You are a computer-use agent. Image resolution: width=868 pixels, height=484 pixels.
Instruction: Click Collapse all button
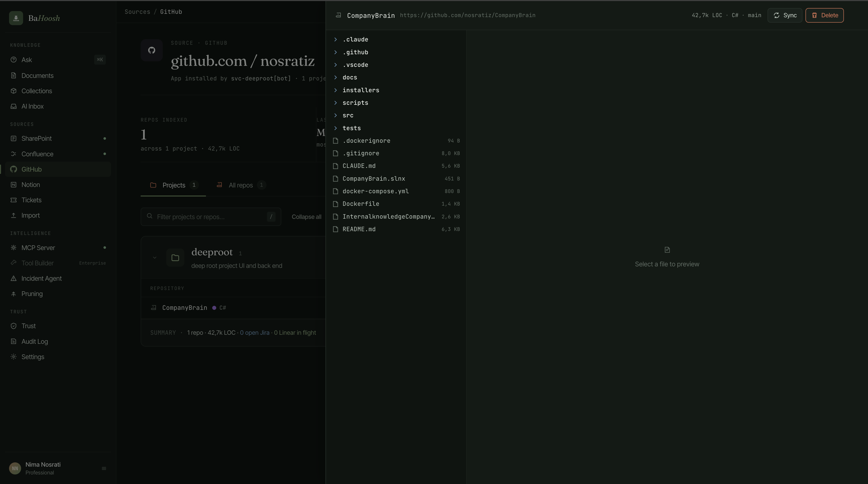click(x=306, y=217)
